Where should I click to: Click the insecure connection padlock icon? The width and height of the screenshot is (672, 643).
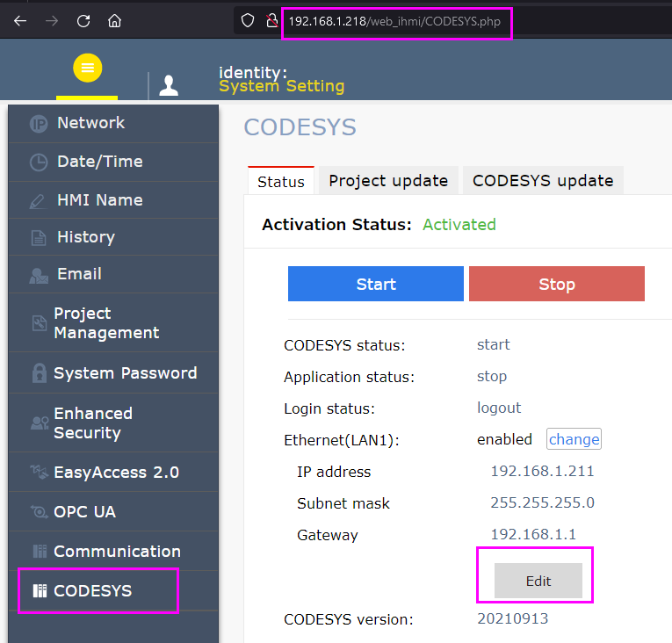[x=271, y=20]
